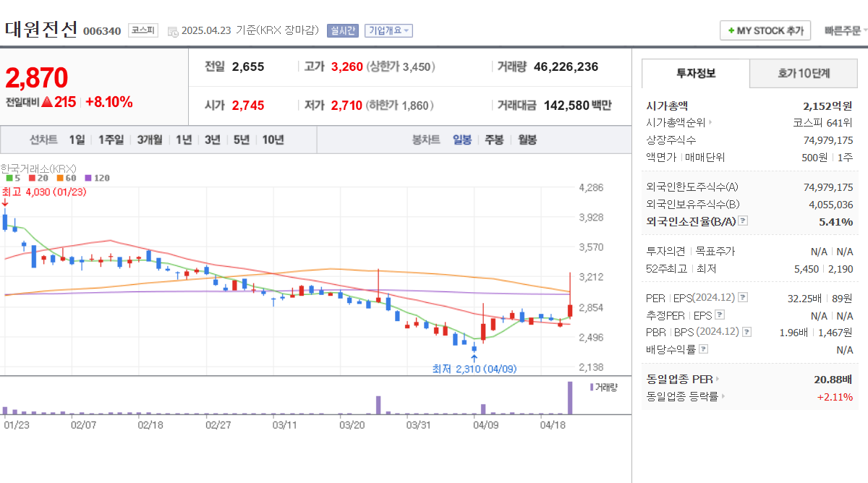The height and width of the screenshot is (483, 868).
Task: Click the 최고 4,030 (01/23) chart marker
Action: [44, 192]
